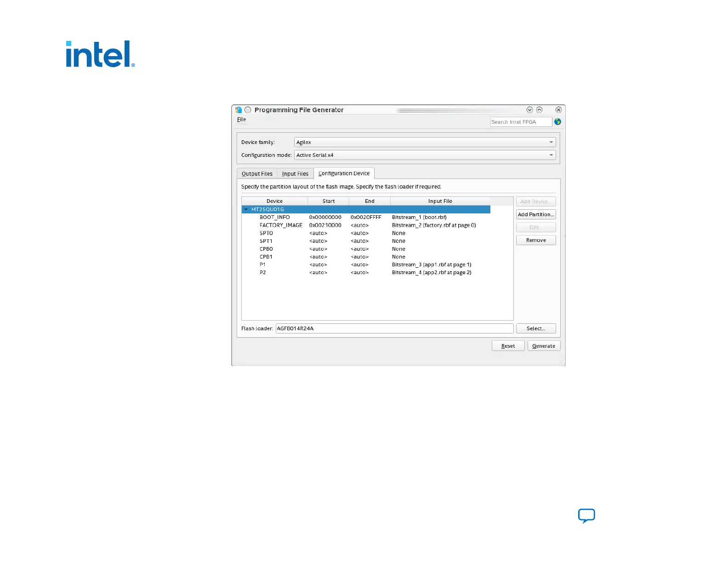Click the Edit button
The image size is (728, 563).
[x=536, y=227]
